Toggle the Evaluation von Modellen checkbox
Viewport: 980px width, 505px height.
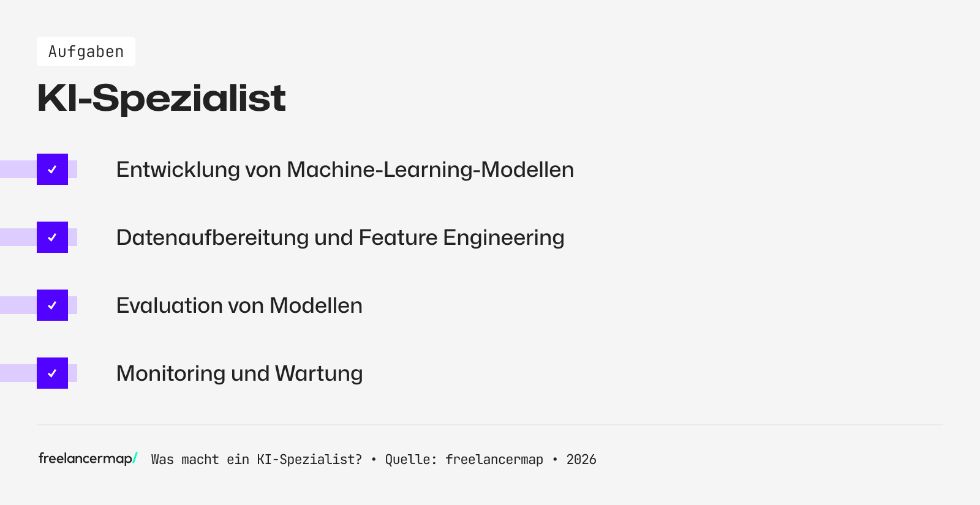pos(52,305)
